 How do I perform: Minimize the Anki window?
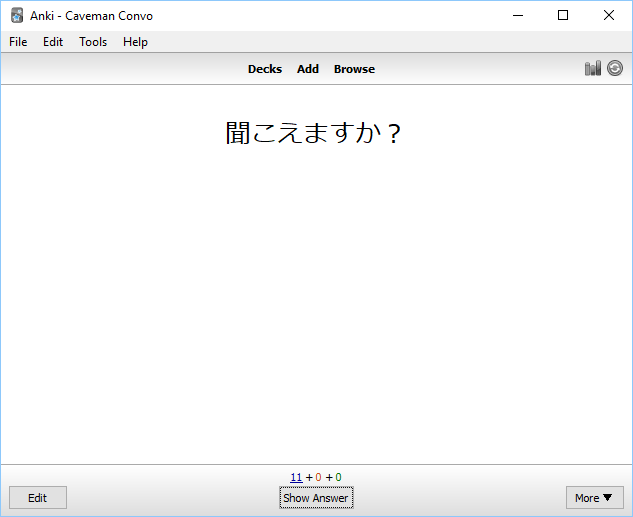tap(518, 15)
